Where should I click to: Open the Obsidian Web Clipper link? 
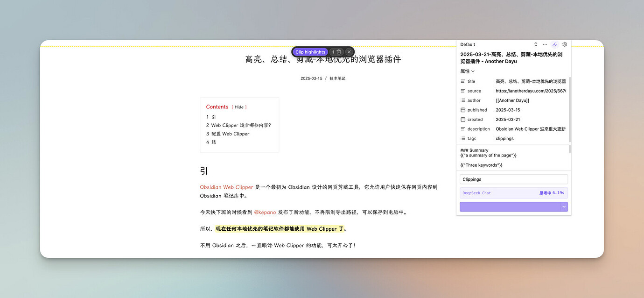[226, 187]
